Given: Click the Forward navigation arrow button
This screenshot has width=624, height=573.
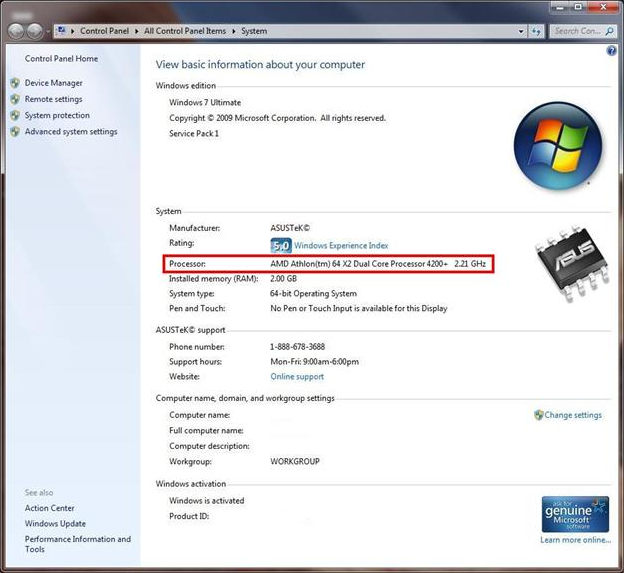Looking at the screenshot, I should pos(35,31).
